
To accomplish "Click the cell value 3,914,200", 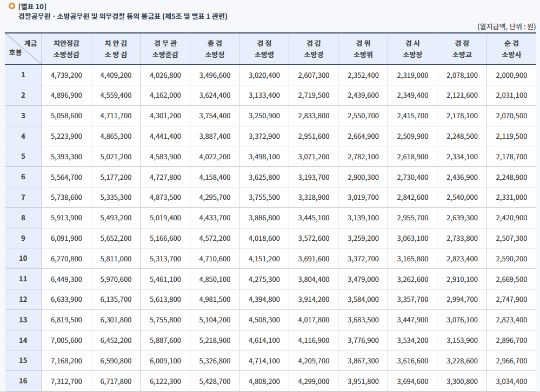I will point(314,300).
